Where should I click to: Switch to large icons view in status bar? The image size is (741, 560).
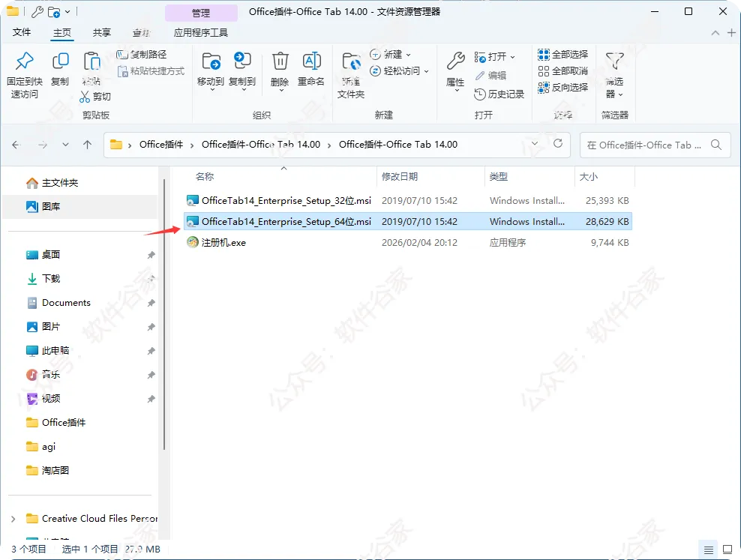(727, 550)
